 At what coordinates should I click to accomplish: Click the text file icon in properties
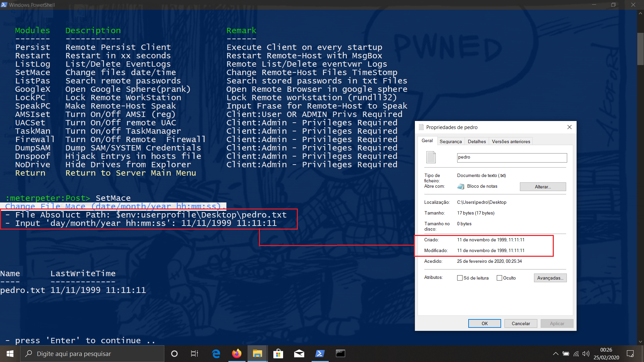click(x=431, y=157)
